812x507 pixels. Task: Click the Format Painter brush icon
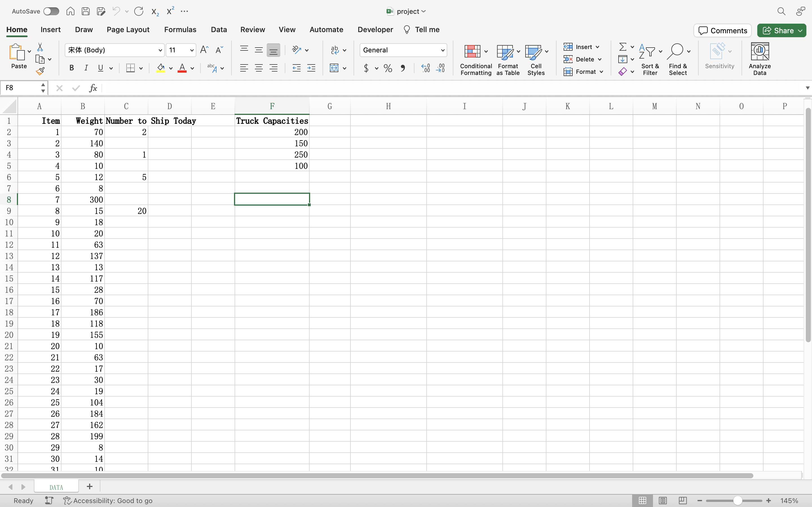coord(40,71)
